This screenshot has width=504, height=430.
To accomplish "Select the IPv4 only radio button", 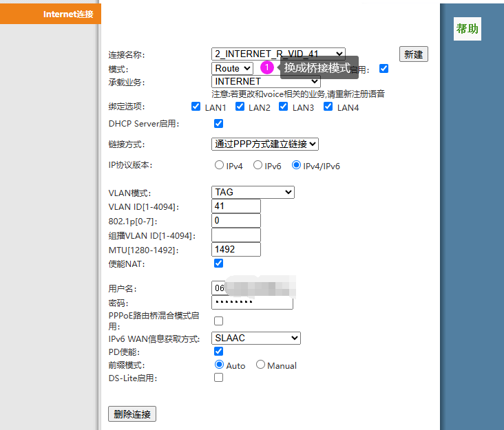I will 220,165.
